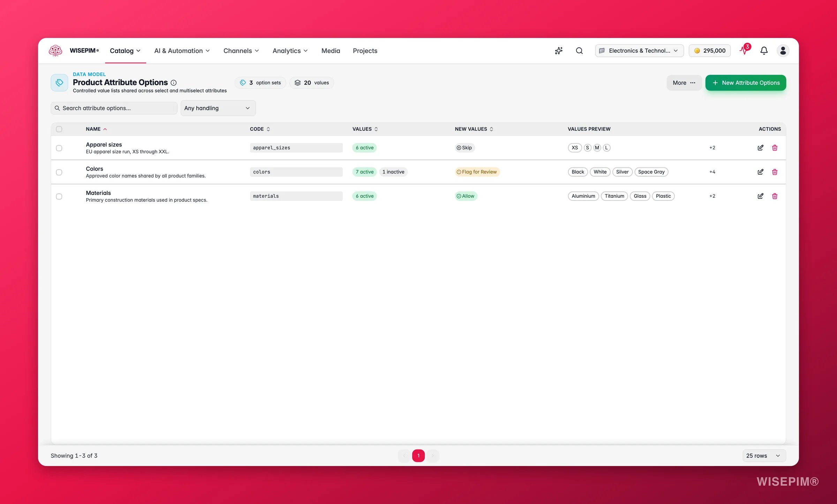Go to the next page arrow
Image resolution: width=837 pixels, height=504 pixels.
pos(433,456)
